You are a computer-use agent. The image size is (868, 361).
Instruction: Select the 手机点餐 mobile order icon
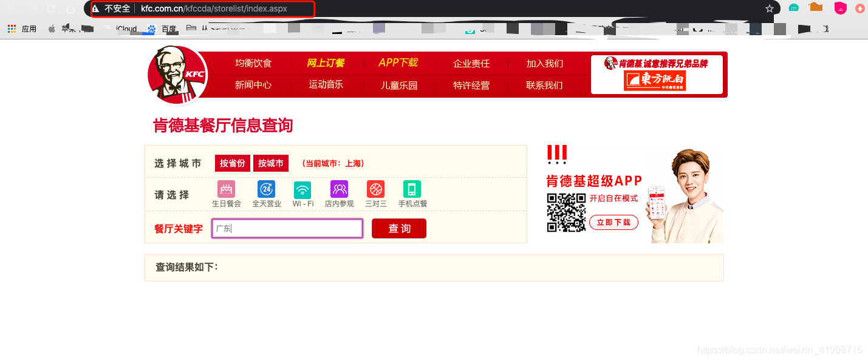click(412, 189)
